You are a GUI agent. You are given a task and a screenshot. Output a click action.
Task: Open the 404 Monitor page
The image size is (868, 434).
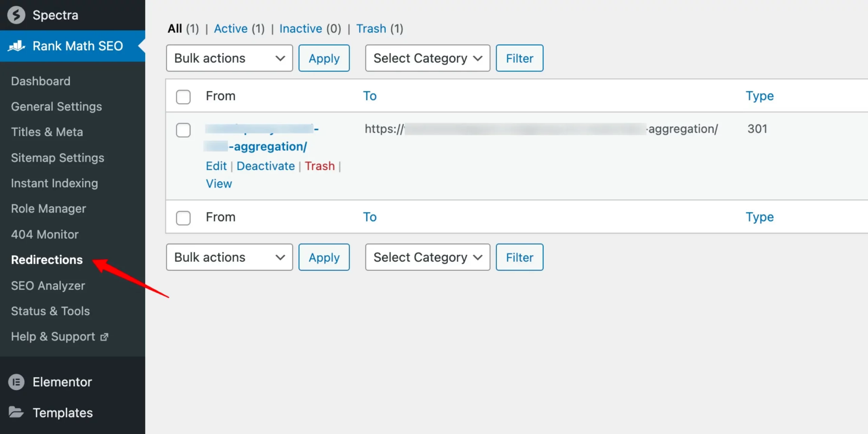pyautogui.click(x=45, y=234)
